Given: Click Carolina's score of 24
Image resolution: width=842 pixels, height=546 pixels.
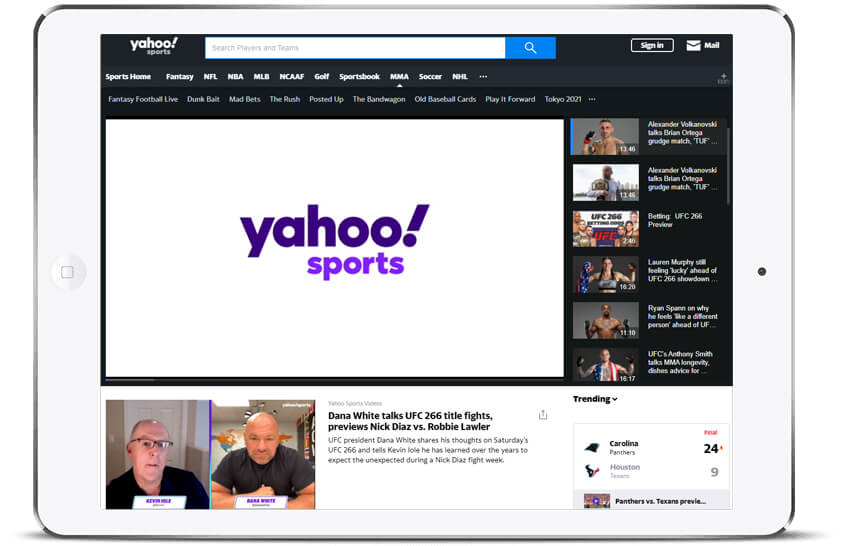Looking at the screenshot, I should point(711,448).
